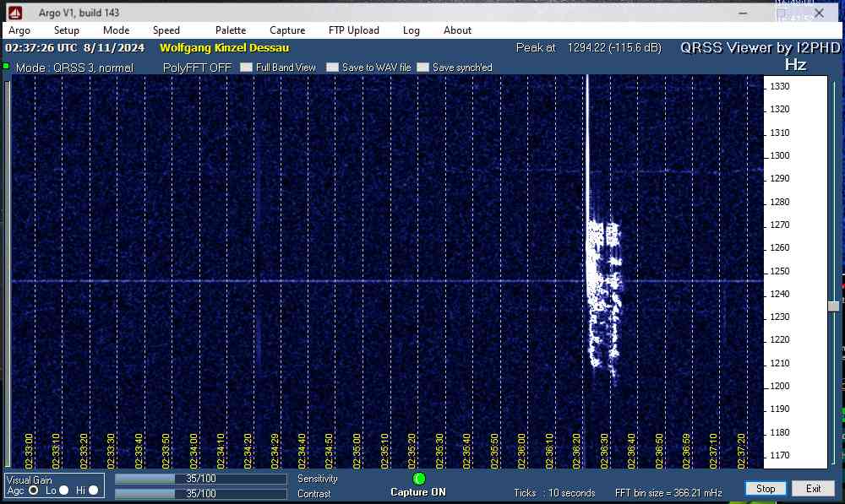Viewport: 845px width, 504px height.
Task: Adjust the Sensitivity slider bar
Action: (200, 478)
